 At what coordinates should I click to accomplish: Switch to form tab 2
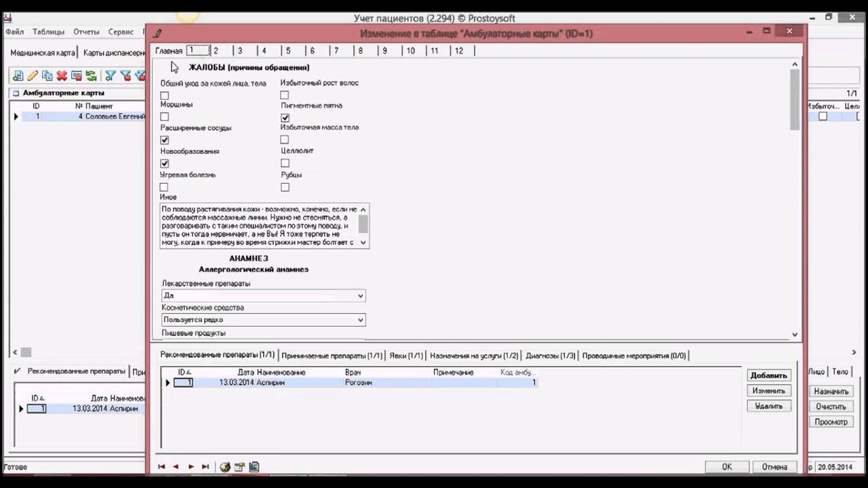pyautogui.click(x=216, y=51)
